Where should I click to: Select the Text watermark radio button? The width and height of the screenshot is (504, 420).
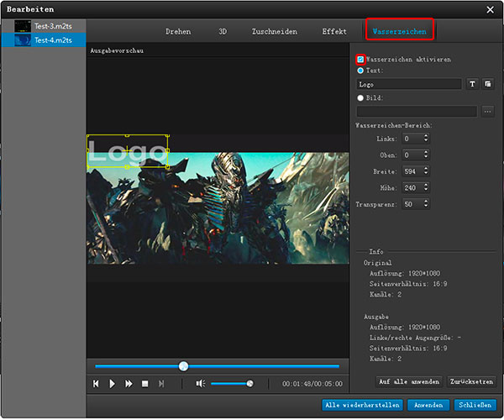point(360,71)
